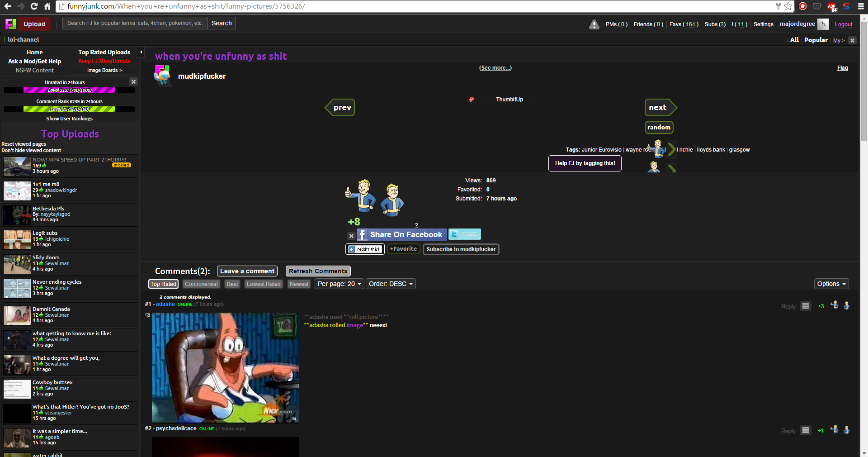Expand the Order: DESC dropdown
The width and height of the screenshot is (868, 457).
click(x=390, y=284)
